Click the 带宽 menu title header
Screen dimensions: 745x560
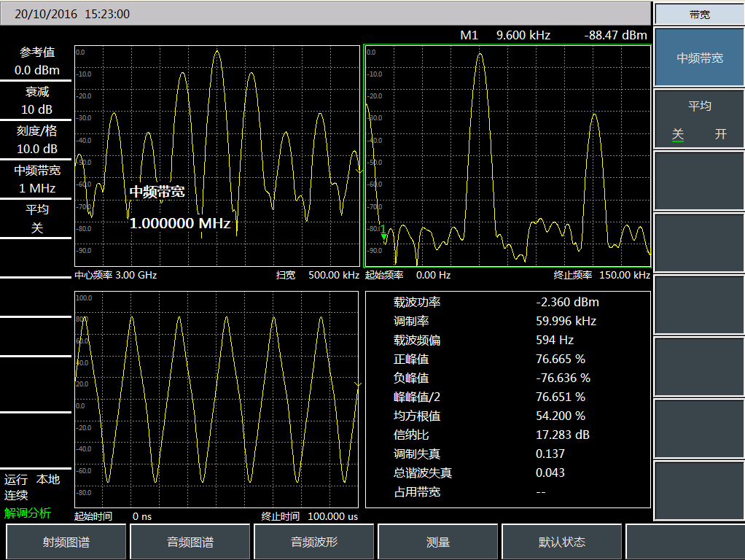(x=699, y=15)
